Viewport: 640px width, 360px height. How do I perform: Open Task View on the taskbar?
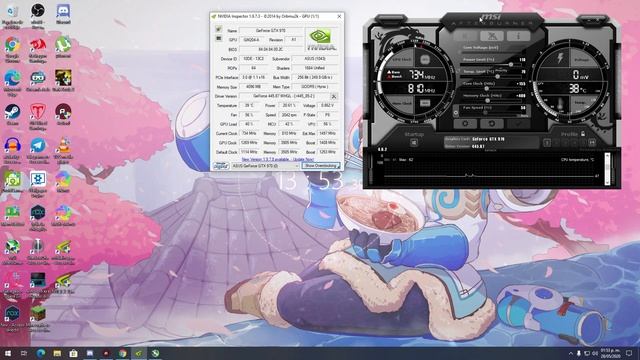[x=24, y=353]
